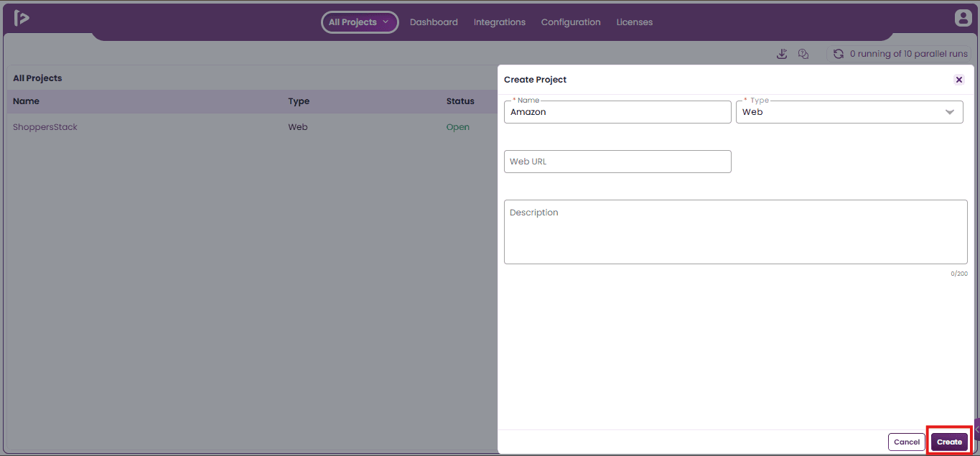980x456 pixels.
Task: Click the Cancel button
Action: coord(907,442)
